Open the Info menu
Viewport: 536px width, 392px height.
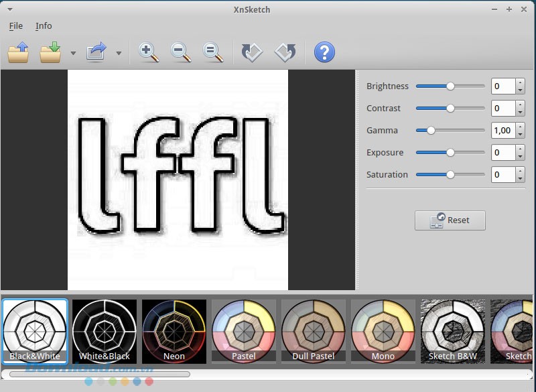44,25
